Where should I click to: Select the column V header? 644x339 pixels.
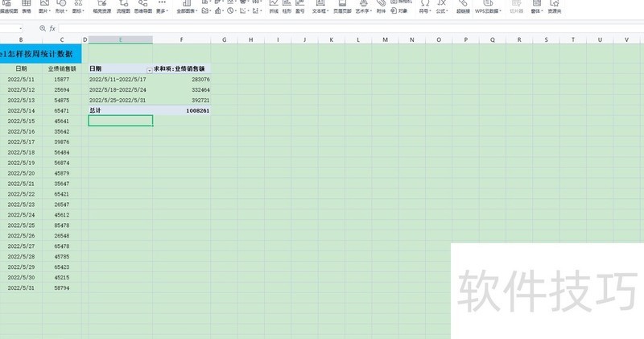pyautogui.click(x=626, y=39)
